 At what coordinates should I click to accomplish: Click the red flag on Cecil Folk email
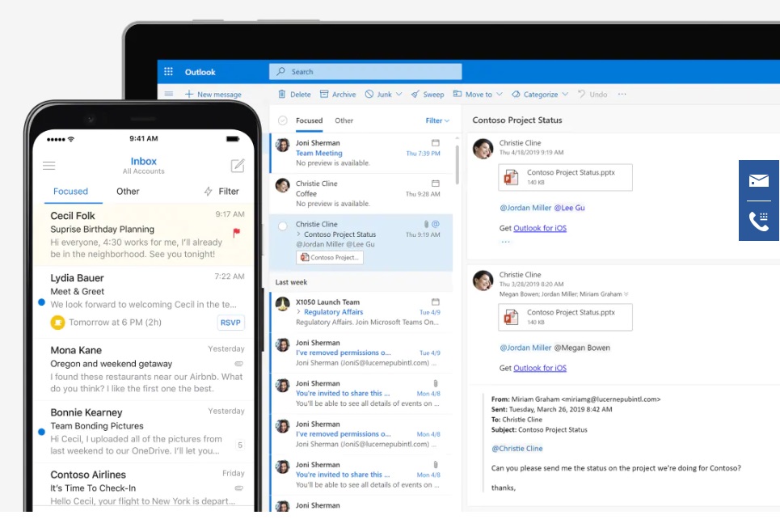click(x=237, y=232)
